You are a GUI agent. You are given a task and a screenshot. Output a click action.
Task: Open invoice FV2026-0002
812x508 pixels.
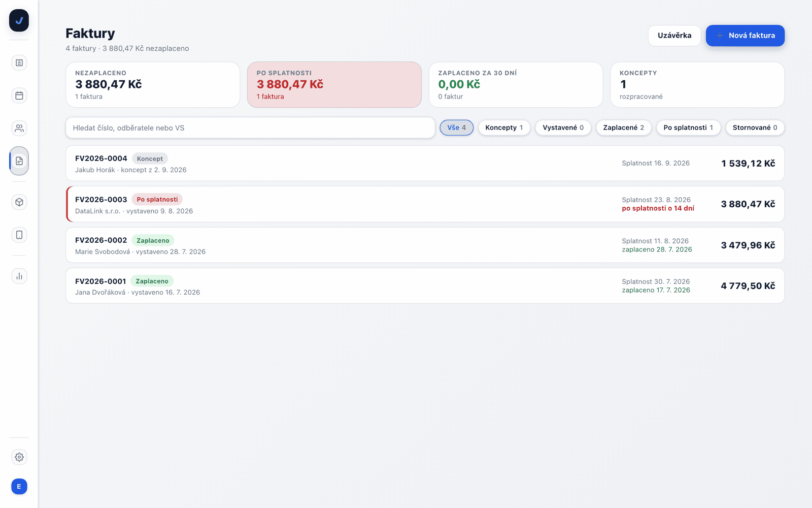point(425,245)
